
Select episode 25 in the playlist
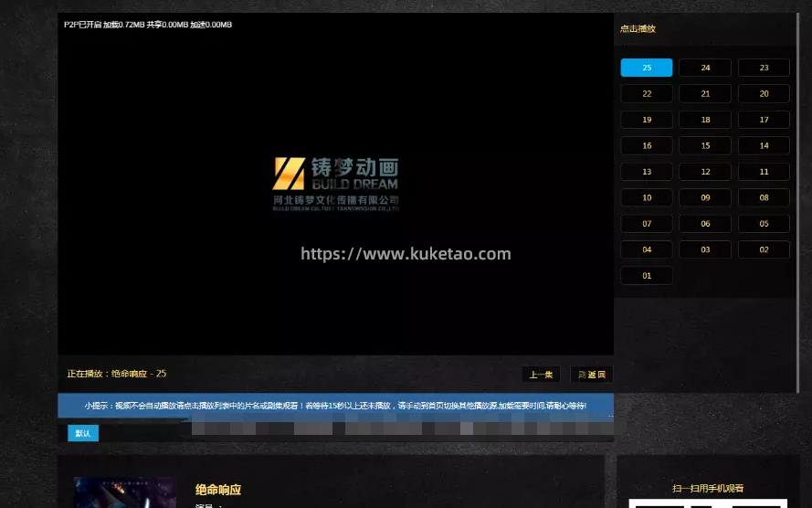[x=647, y=68]
